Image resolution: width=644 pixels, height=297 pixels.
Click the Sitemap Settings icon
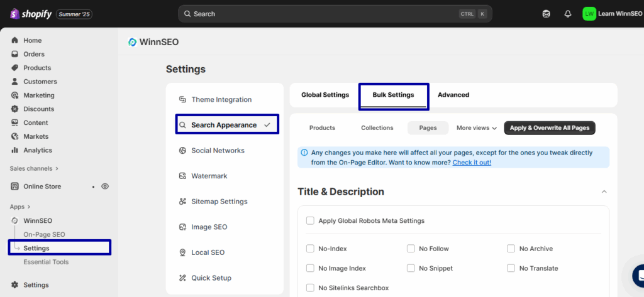pyautogui.click(x=183, y=202)
